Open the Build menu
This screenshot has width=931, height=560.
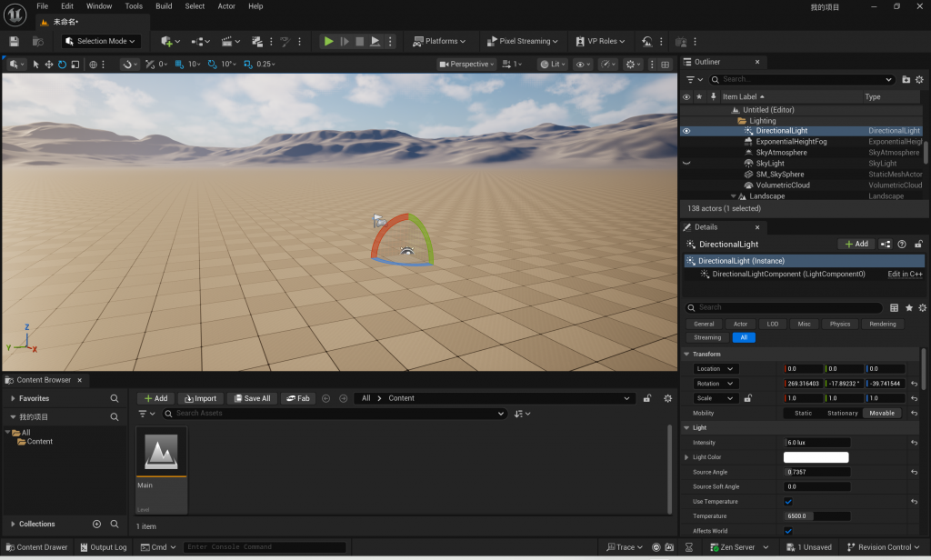click(164, 6)
